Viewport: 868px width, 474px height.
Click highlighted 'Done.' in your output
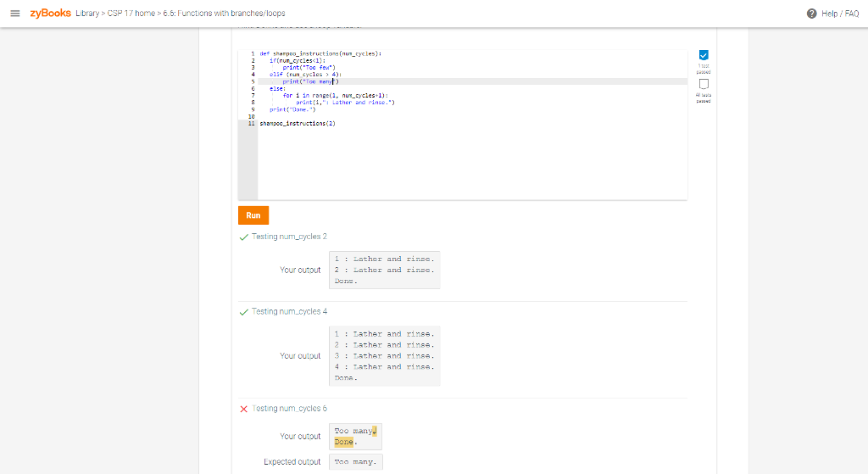tap(344, 442)
